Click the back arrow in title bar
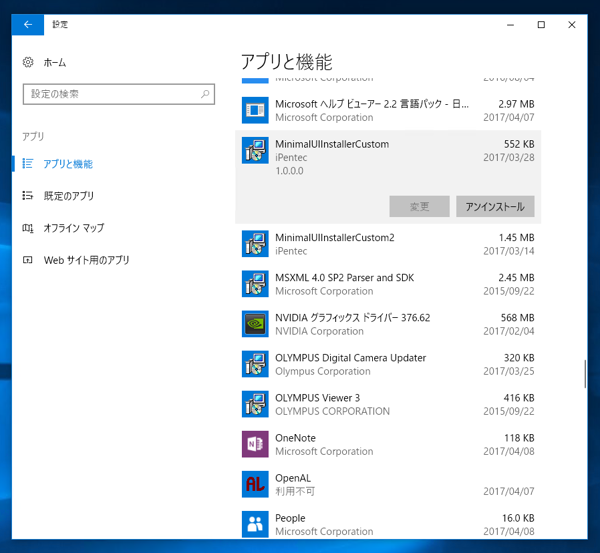The image size is (600, 553). click(28, 24)
